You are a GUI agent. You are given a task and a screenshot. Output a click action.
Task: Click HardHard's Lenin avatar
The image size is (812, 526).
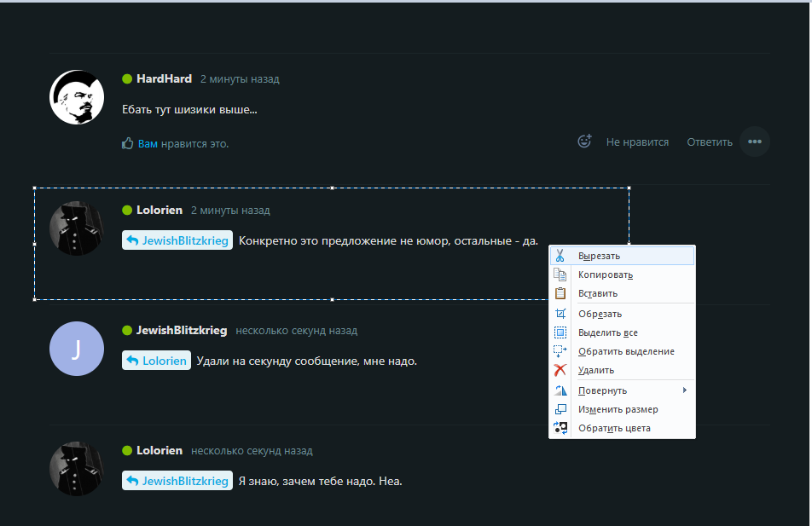[77, 97]
